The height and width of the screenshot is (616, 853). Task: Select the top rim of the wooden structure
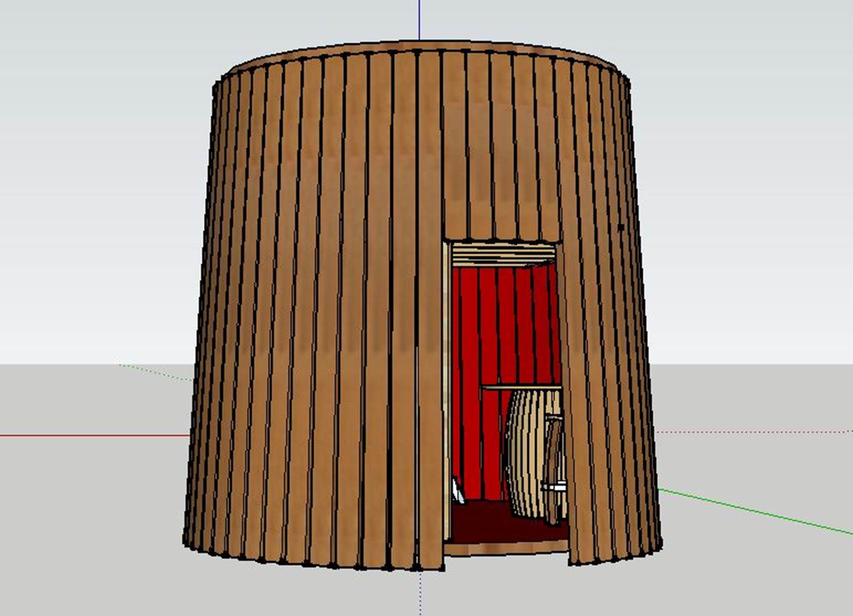point(426,46)
